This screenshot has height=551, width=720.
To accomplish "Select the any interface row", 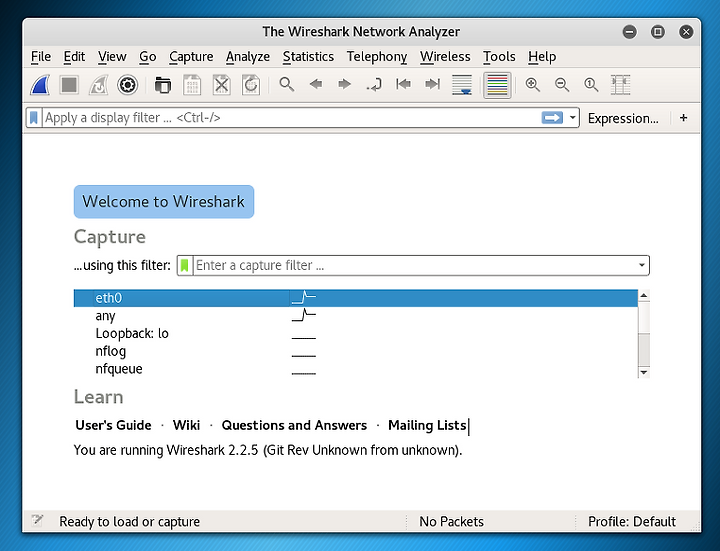I will point(356,316).
